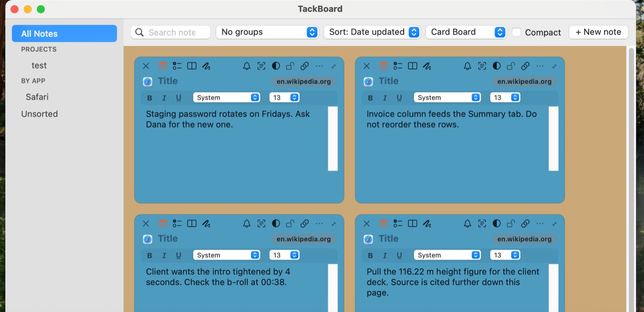Toggle bold in the Client wants the intro note
Image resolution: width=644 pixels, height=312 pixels.
(x=149, y=255)
